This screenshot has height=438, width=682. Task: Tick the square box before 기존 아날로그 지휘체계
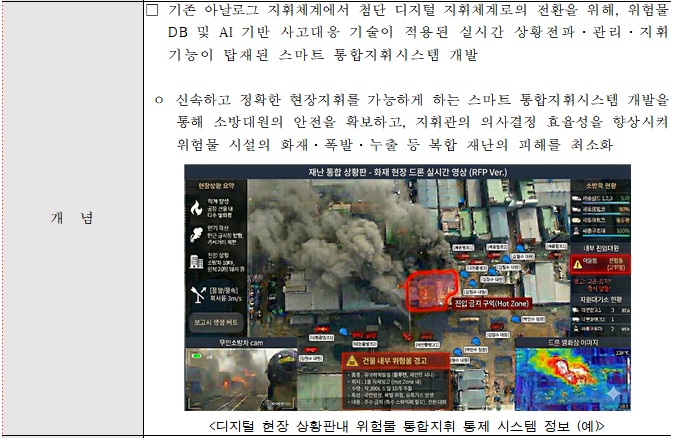[152, 10]
